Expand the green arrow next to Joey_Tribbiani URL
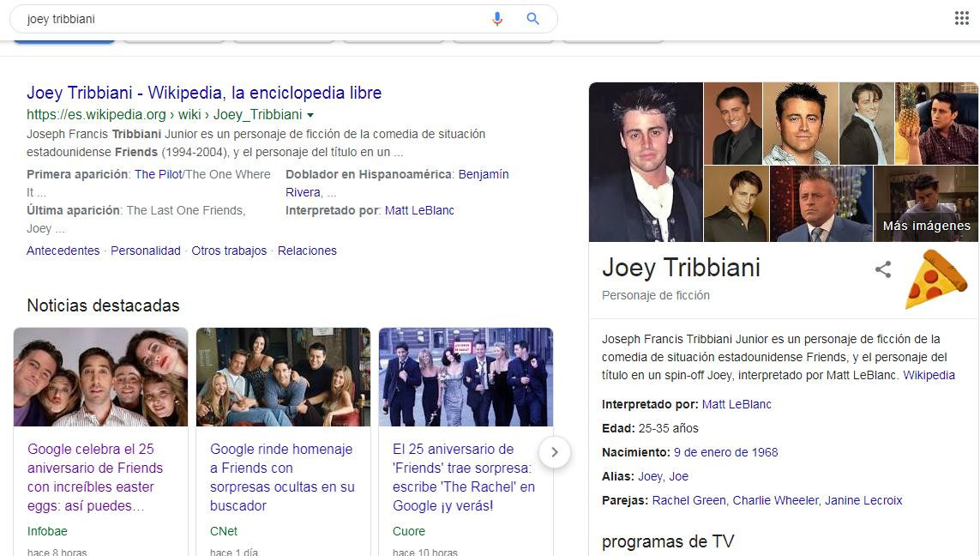Image resolution: width=980 pixels, height=556 pixels. coord(310,115)
